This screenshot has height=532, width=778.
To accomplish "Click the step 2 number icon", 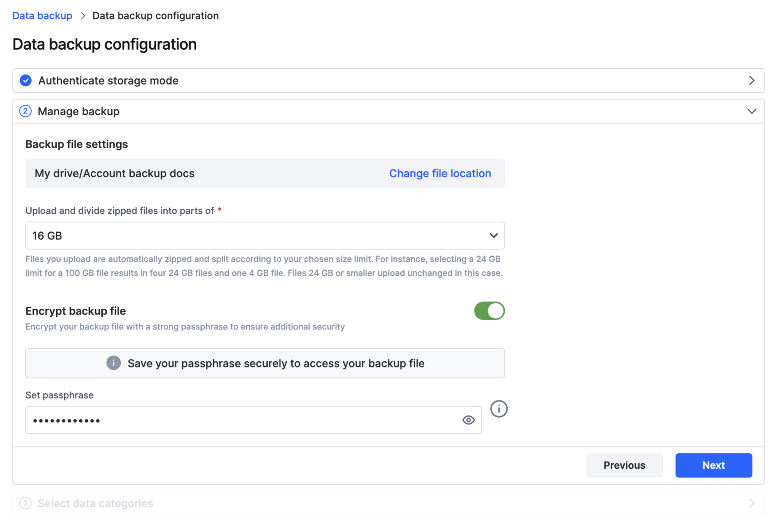I will coord(25,111).
